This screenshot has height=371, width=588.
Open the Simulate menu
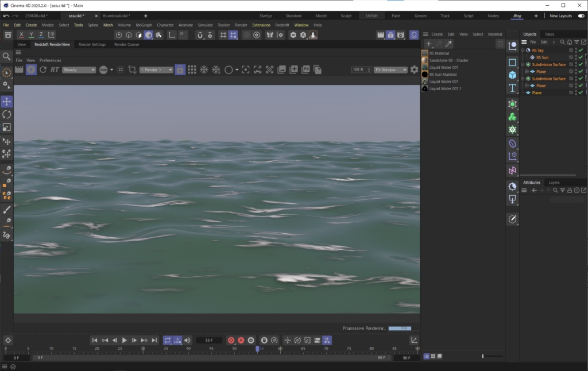coord(204,25)
